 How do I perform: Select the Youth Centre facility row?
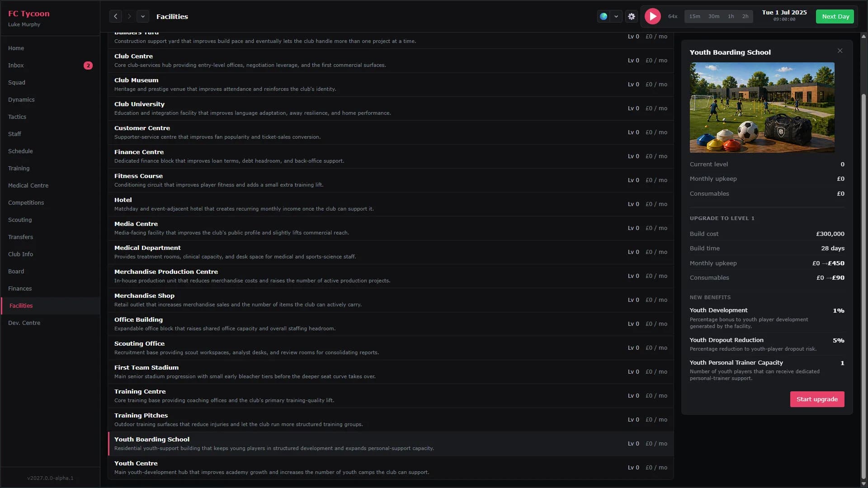(391, 468)
